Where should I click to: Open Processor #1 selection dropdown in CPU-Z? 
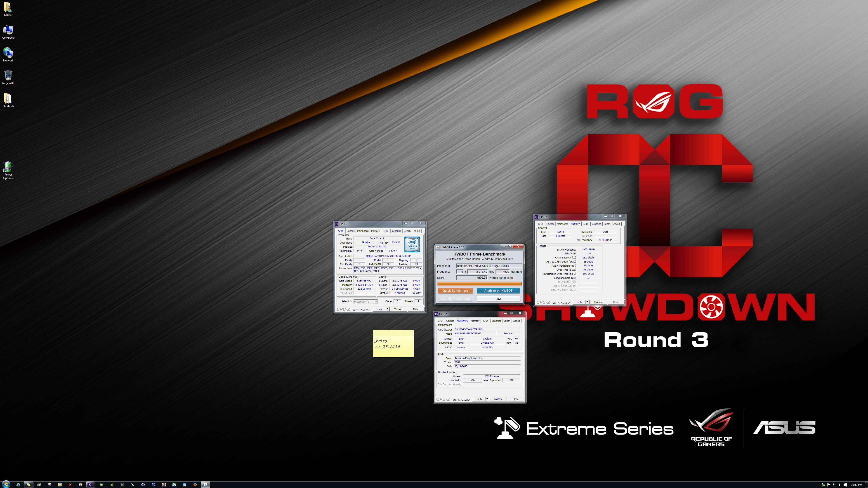coord(366,301)
